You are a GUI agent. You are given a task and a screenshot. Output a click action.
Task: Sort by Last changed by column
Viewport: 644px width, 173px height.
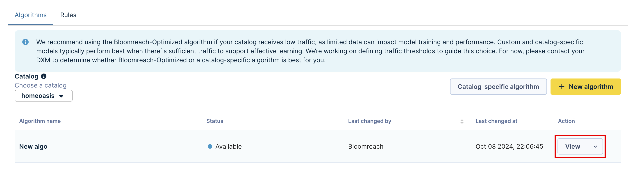click(369, 121)
